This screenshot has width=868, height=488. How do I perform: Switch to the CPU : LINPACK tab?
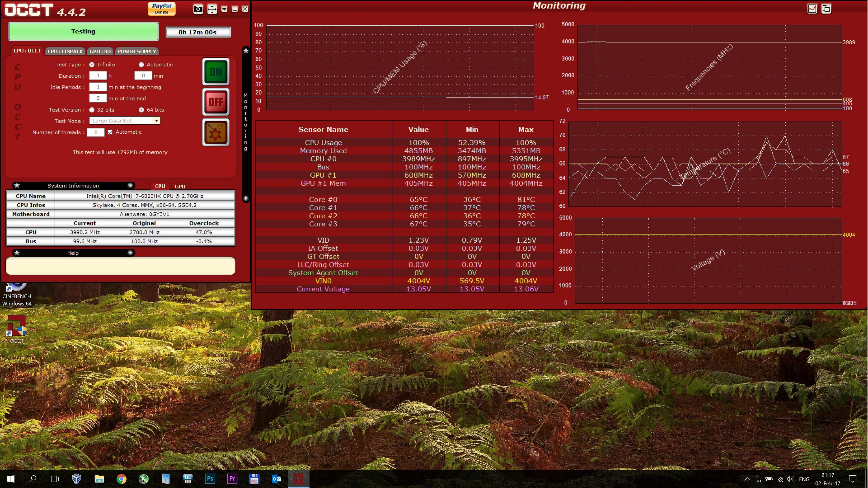click(65, 51)
